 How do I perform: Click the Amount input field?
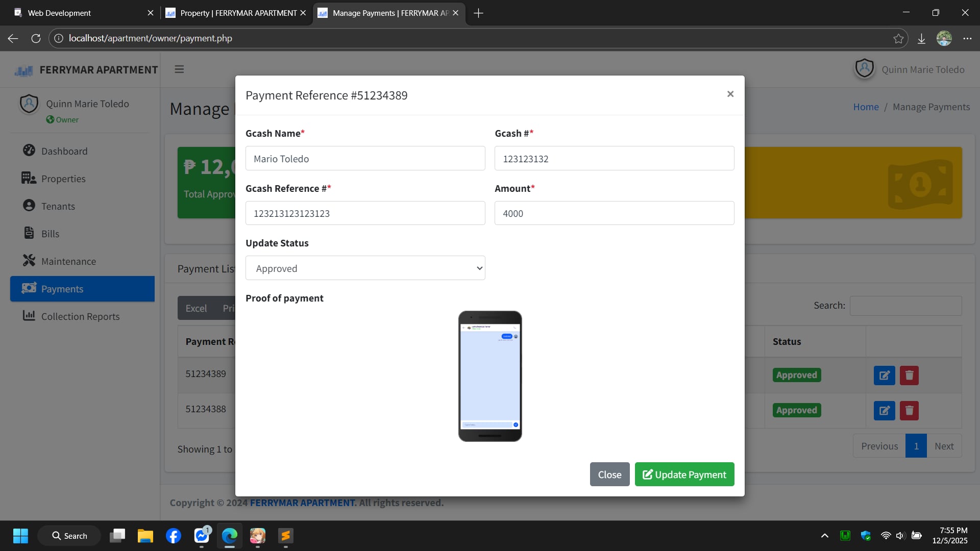pos(614,213)
